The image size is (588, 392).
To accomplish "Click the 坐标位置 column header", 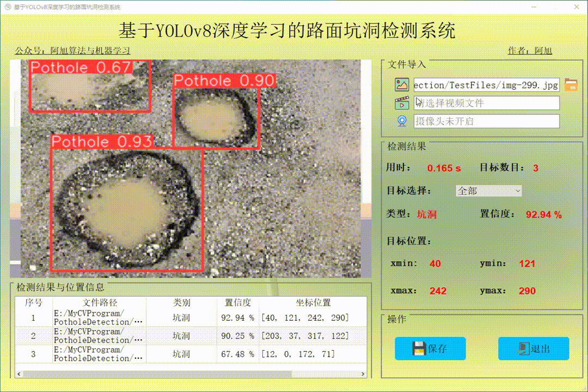I will point(312,303).
